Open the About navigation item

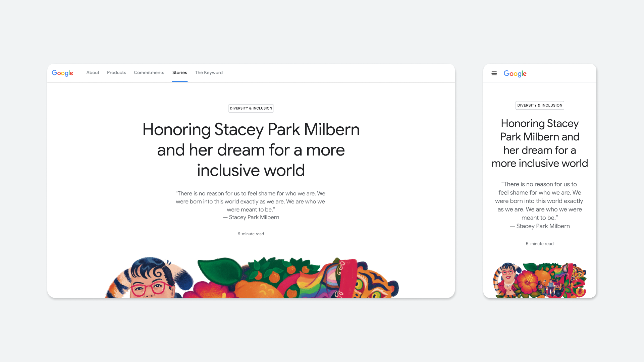(x=93, y=73)
